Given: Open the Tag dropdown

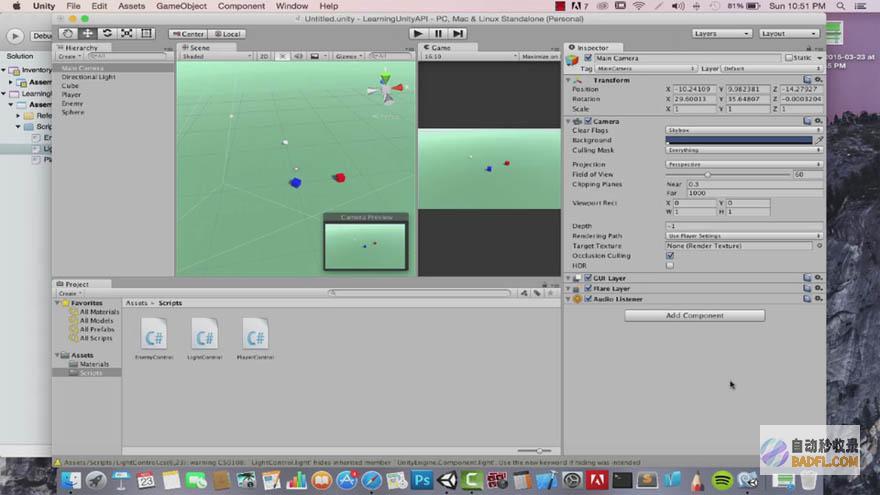Looking at the screenshot, I should pos(645,68).
